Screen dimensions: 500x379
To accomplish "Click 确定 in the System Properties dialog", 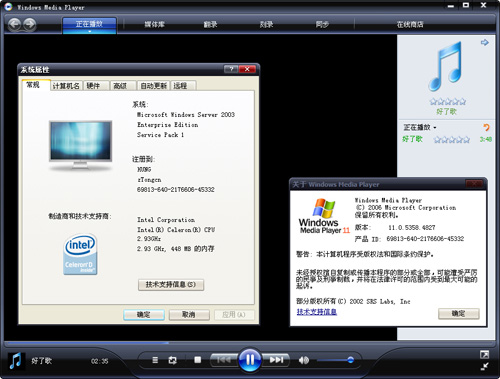I will 144,315.
